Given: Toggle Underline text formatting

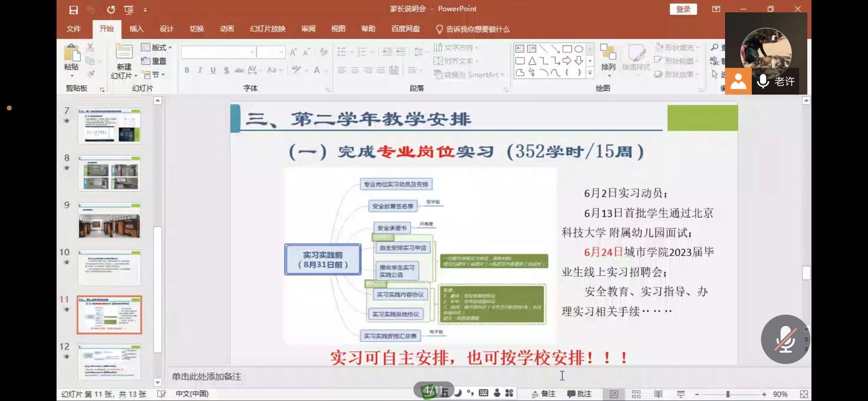Looking at the screenshot, I should (213, 70).
